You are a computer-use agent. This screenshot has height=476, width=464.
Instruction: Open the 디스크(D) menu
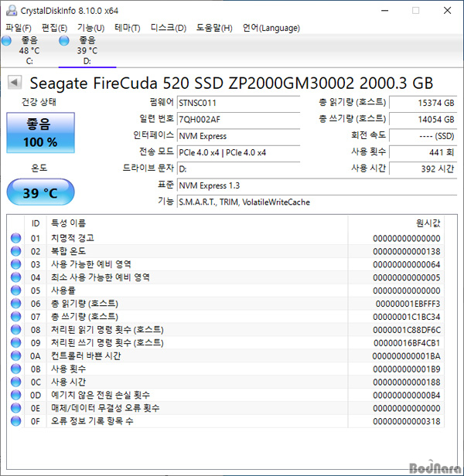(169, 28)
